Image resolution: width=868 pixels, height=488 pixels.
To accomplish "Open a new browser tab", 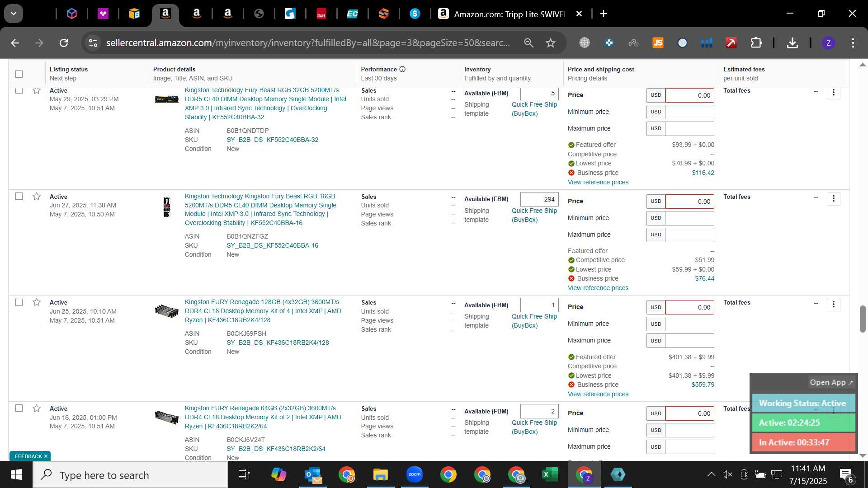I will coord(604,14).
